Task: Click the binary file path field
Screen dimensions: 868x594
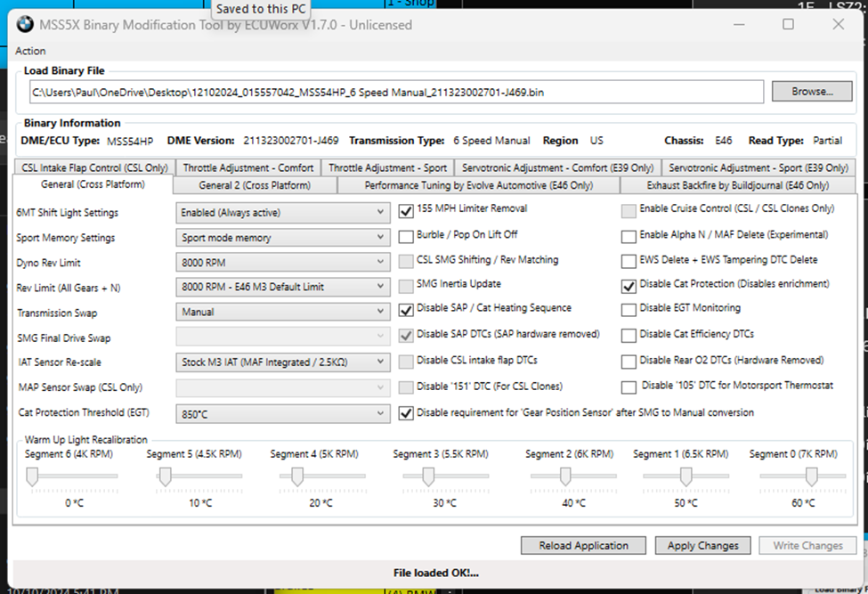Action: (395, 92)
